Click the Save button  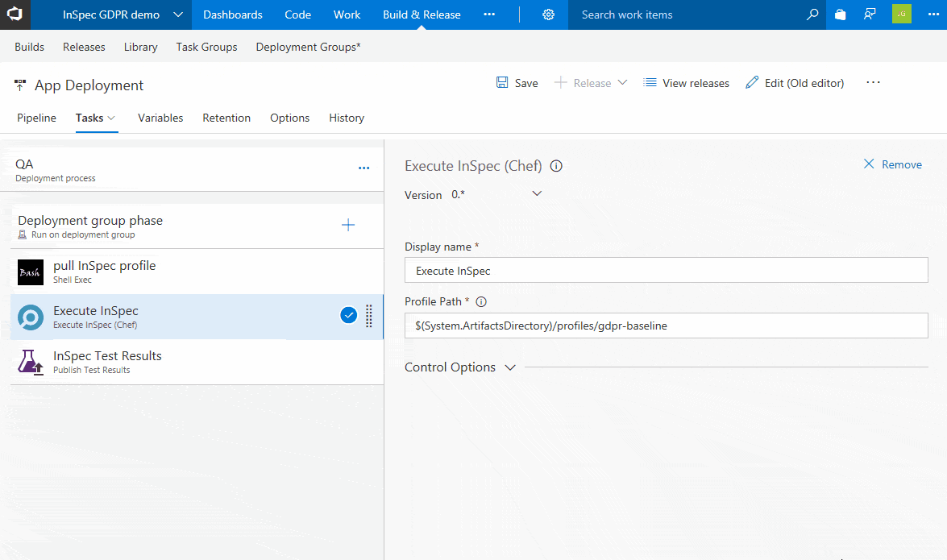517,83
